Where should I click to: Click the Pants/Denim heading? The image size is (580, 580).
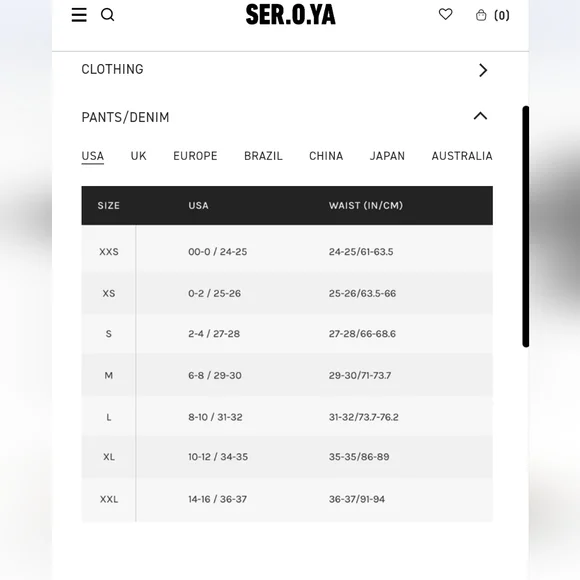point(125,117)
